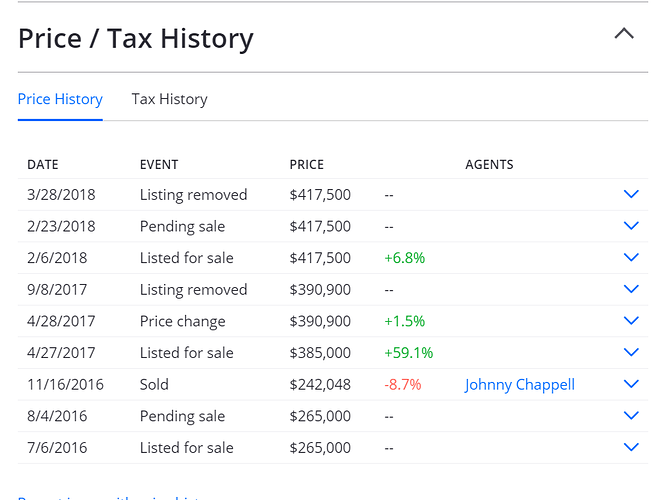Click Listed for sale text on 2/6/2018 row
Viewport: 672px width, 500px height.
point(186,258)
